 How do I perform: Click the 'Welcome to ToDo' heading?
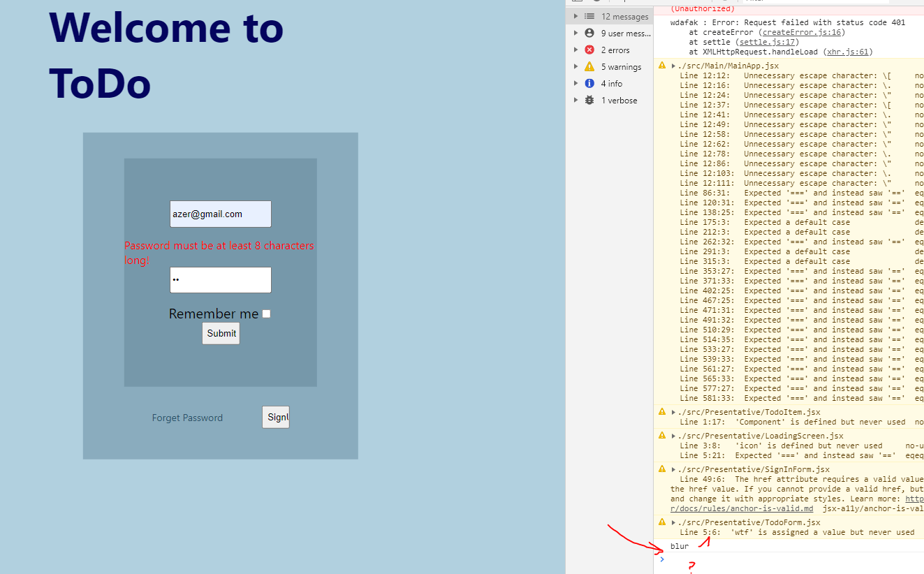166,54
